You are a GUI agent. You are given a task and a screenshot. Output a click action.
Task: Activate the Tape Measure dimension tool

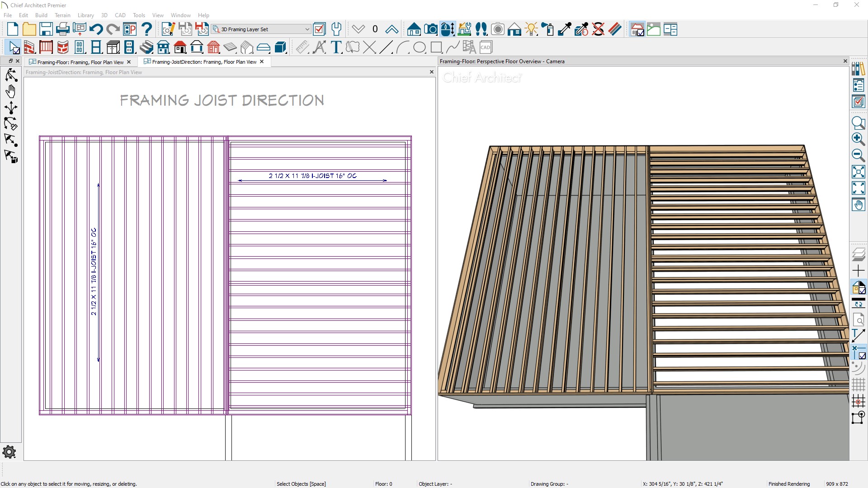(x=302, y=47)
